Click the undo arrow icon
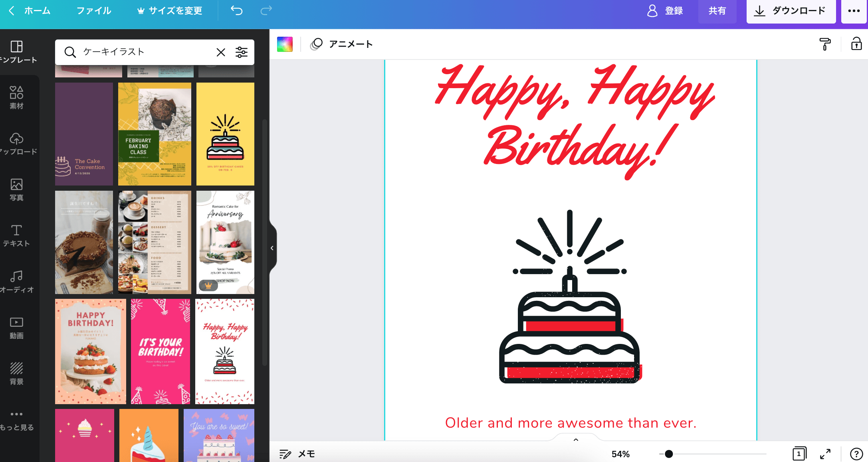This screenshot has width=868, height=462. tap(236, 11)
